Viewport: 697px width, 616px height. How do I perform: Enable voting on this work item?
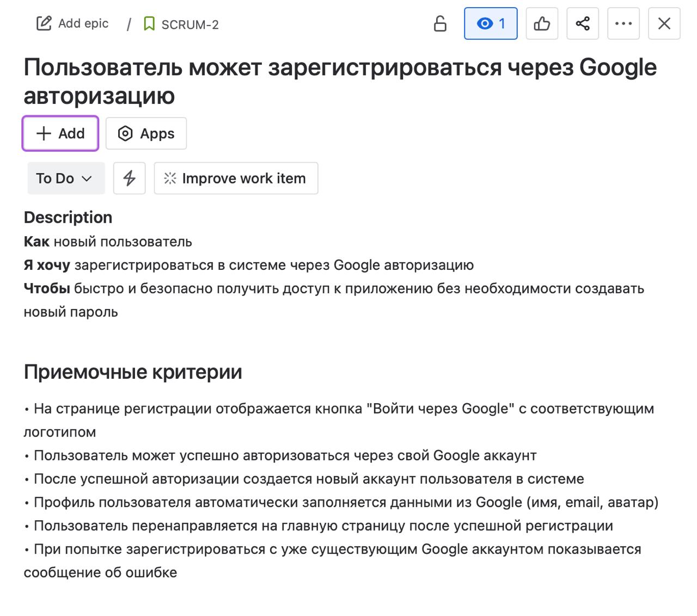(541, 23)
